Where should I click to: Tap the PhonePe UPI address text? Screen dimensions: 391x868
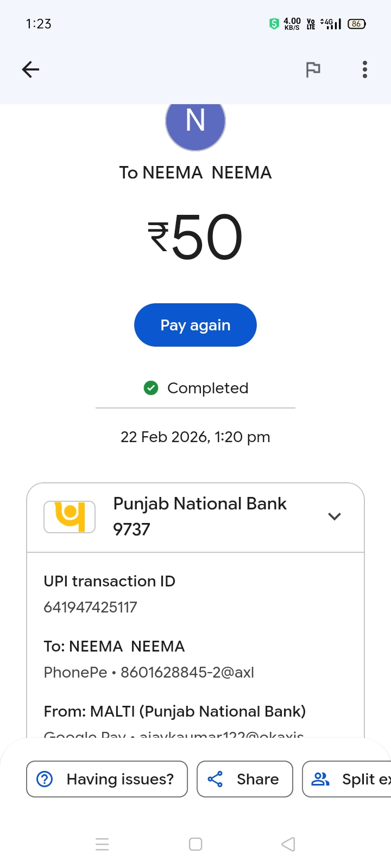149,672
